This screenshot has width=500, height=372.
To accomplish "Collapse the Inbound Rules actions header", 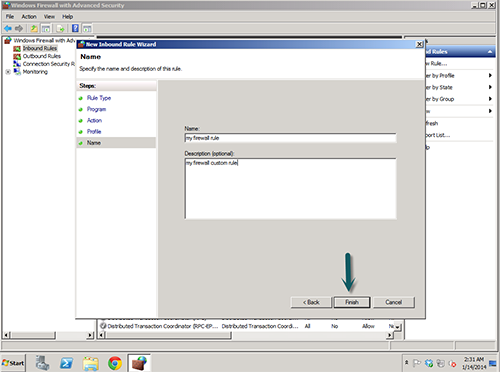I will (x=490, y=52).
